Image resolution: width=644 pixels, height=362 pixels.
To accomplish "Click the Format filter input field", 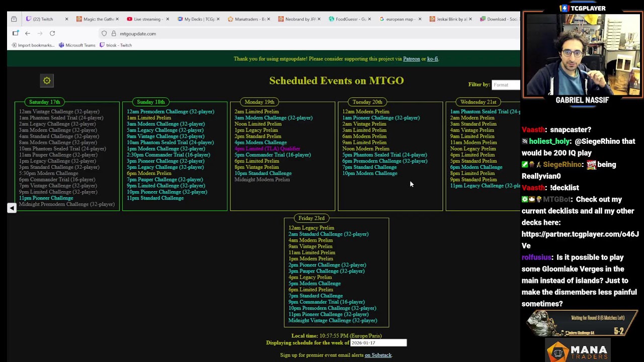I will tap(506, 84).
